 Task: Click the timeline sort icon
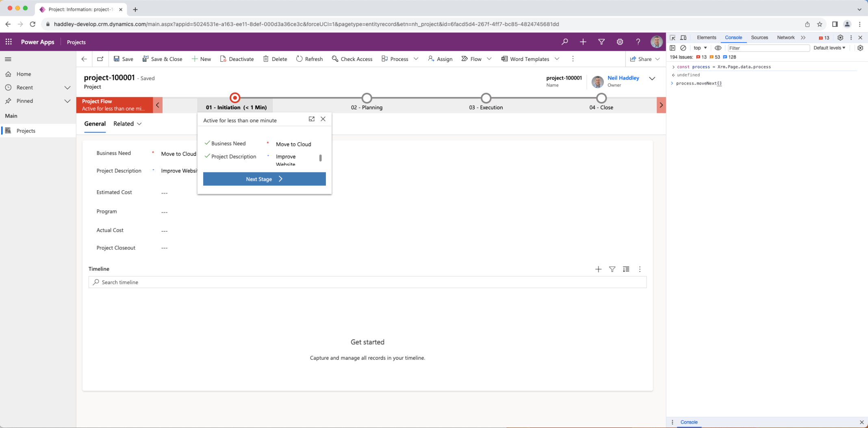(626, 269)
